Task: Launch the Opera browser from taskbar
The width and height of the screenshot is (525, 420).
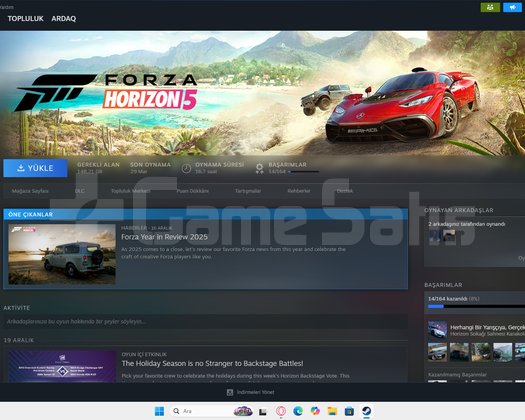Action: click(x=281, y=411)
